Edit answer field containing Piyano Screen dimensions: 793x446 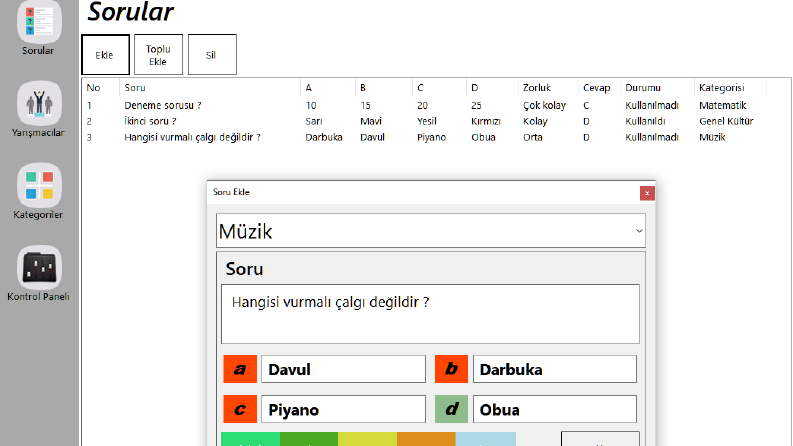click(x=343, y=409)
